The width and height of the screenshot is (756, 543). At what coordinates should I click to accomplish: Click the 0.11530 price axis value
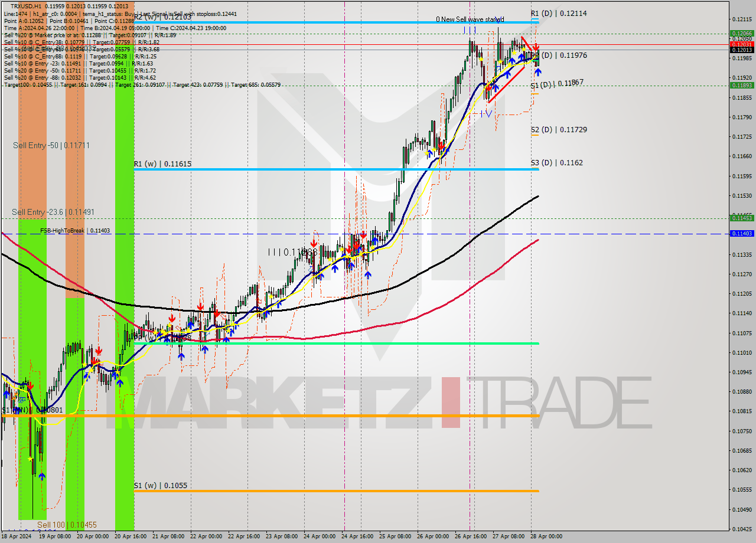click(742, 195)
